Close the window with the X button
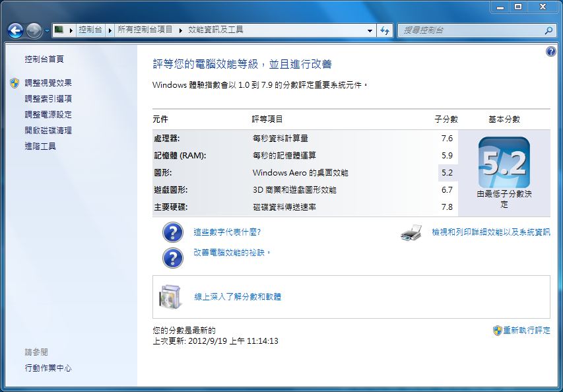The image size is (563, 392). tap(543, 7)
